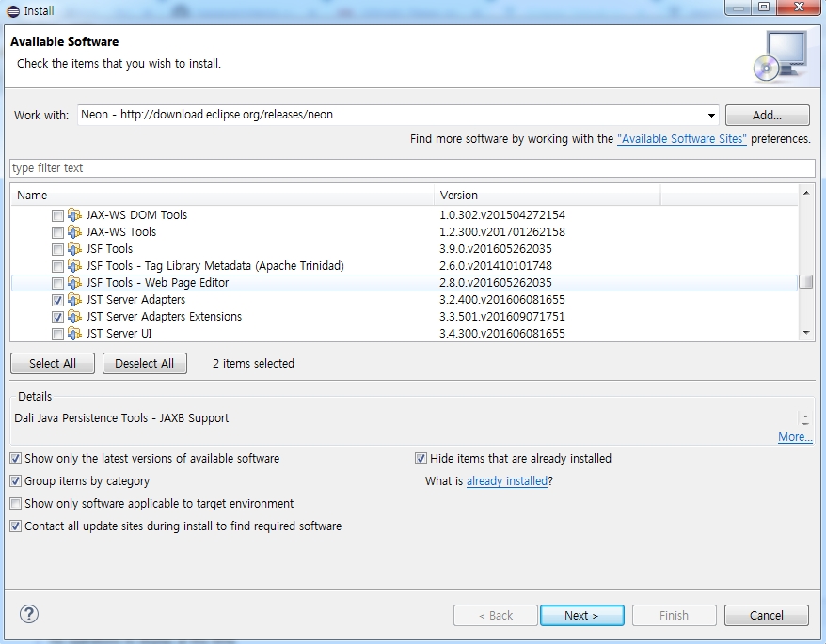Click the More... link in Details
This screenshot has height=644, width=826.
pos(795,437)
